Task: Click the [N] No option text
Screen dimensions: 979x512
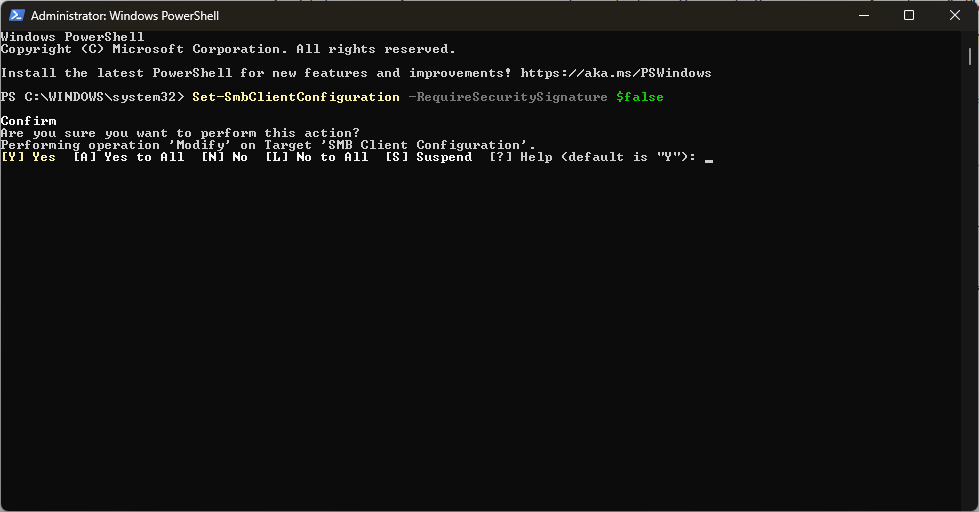Action: pos(224,157)
